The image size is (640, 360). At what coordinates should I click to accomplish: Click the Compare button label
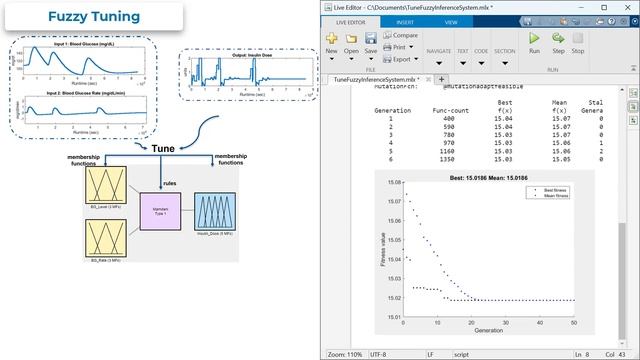coord(405,36)
